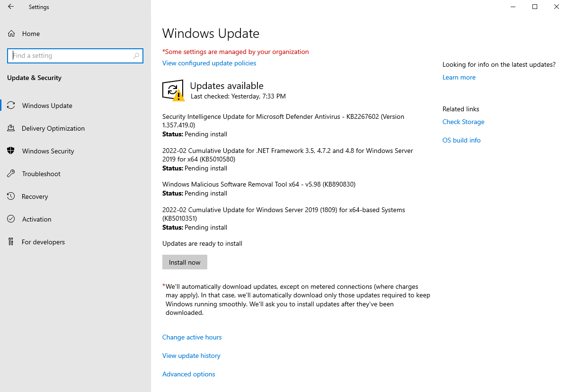Click the Activation checkmark circle icon
567x392 pixels.
coord(11,219)
